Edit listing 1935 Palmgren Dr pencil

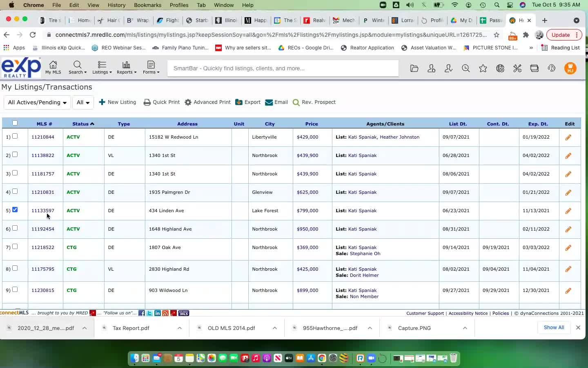click(568, 193)
